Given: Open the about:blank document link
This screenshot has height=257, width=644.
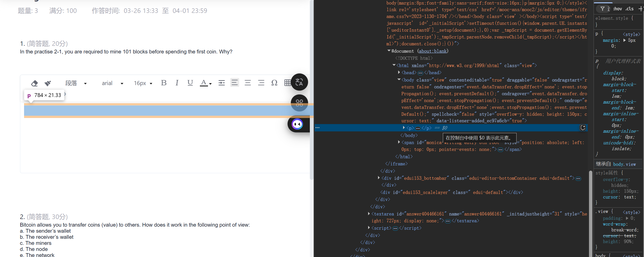Looking at the screenshot, I should (433, 51).
